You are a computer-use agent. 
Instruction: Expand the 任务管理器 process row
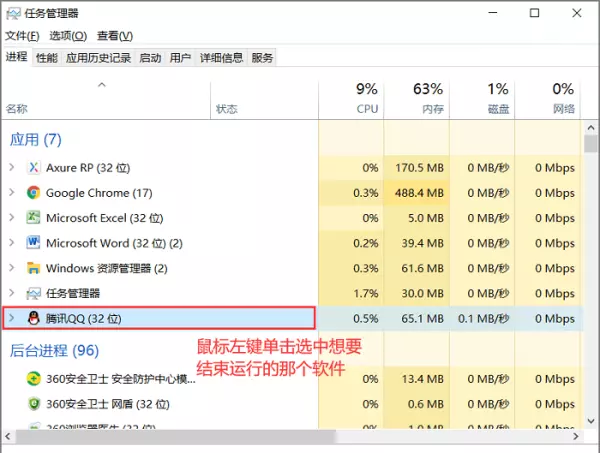click(12, 293)
